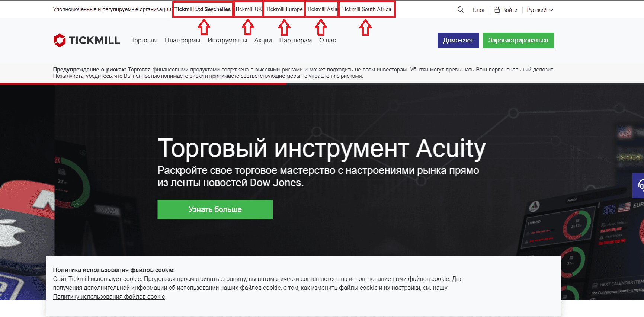
Task: Select Tickmill Europe entity
Action: tap(284, 9)
